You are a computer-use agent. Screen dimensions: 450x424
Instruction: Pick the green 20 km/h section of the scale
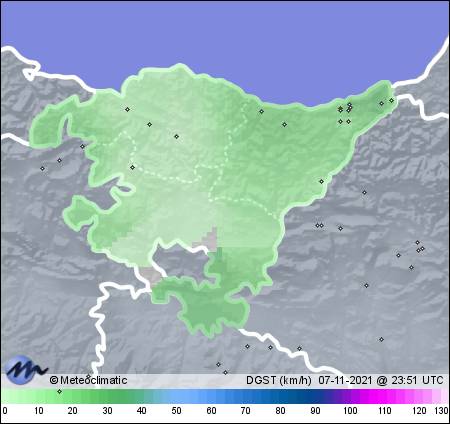point(73,397)
